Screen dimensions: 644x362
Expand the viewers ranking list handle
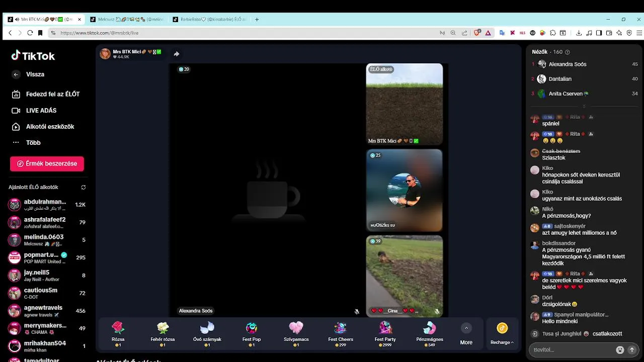(x=584, y=107)
